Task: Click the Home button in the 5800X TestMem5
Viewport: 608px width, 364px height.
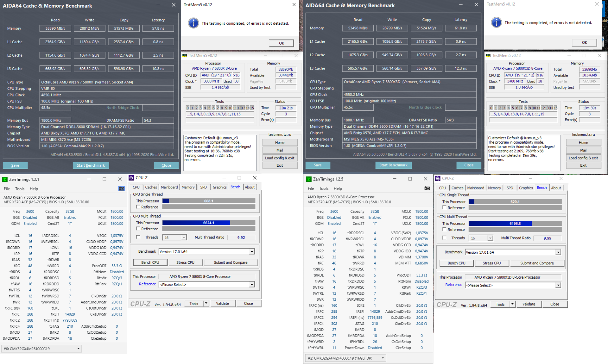Action: click(x=280, y=143)
